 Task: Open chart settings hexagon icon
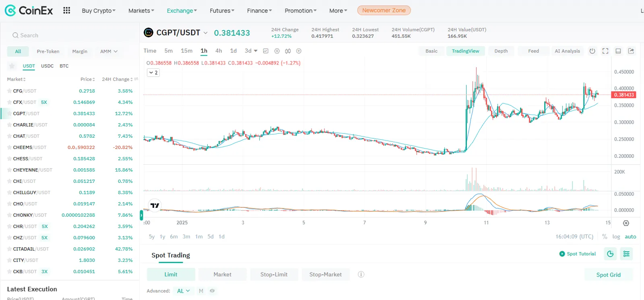(x=277, y=51)
